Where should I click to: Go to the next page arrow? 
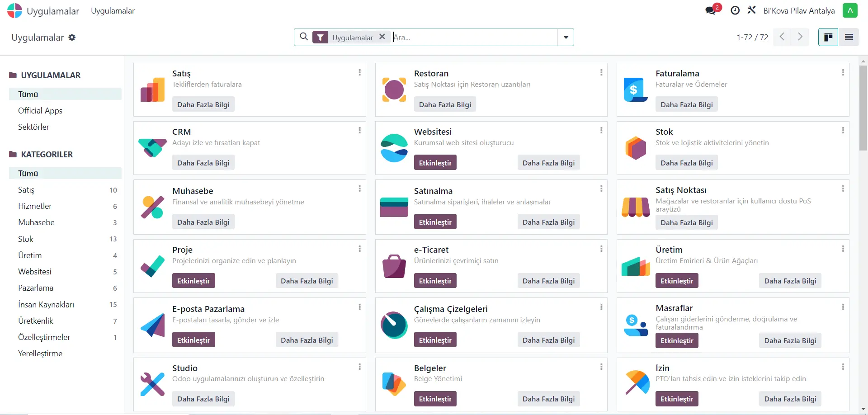(800, 37)
